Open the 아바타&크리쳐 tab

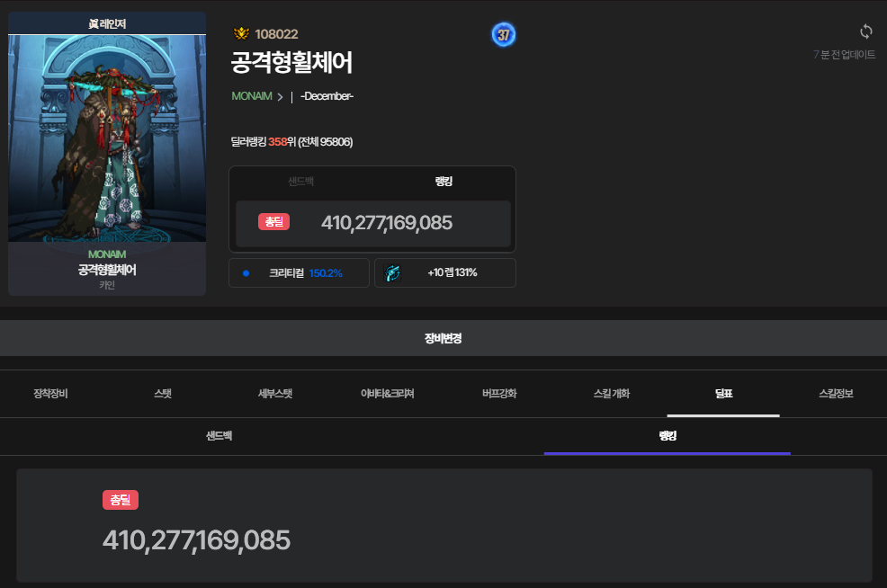pos(387,394)
